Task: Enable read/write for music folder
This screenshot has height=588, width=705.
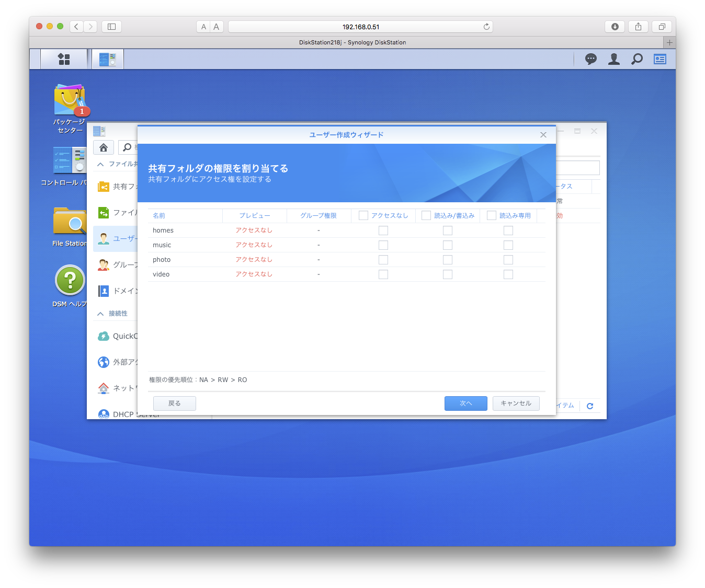Action: 448,245
